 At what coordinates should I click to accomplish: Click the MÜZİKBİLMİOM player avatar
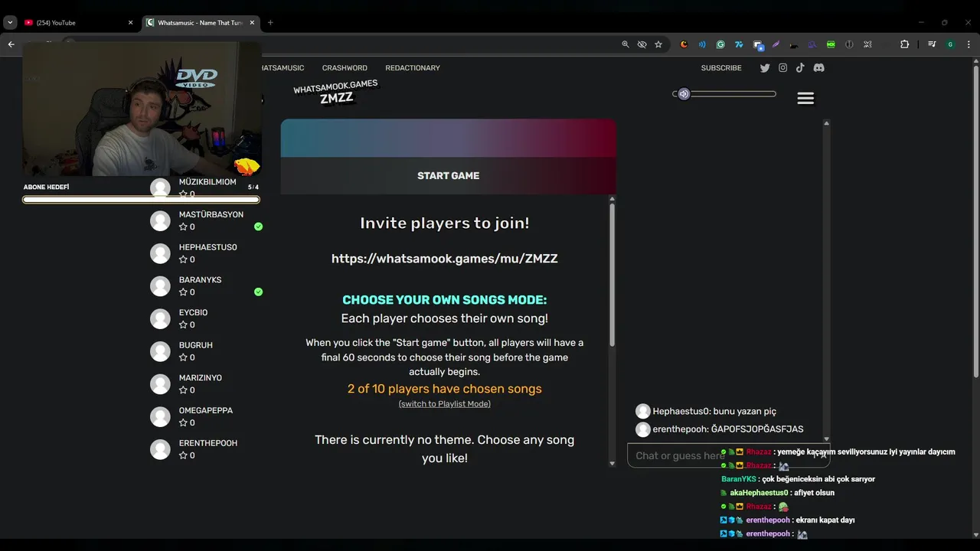click(160, 188)
